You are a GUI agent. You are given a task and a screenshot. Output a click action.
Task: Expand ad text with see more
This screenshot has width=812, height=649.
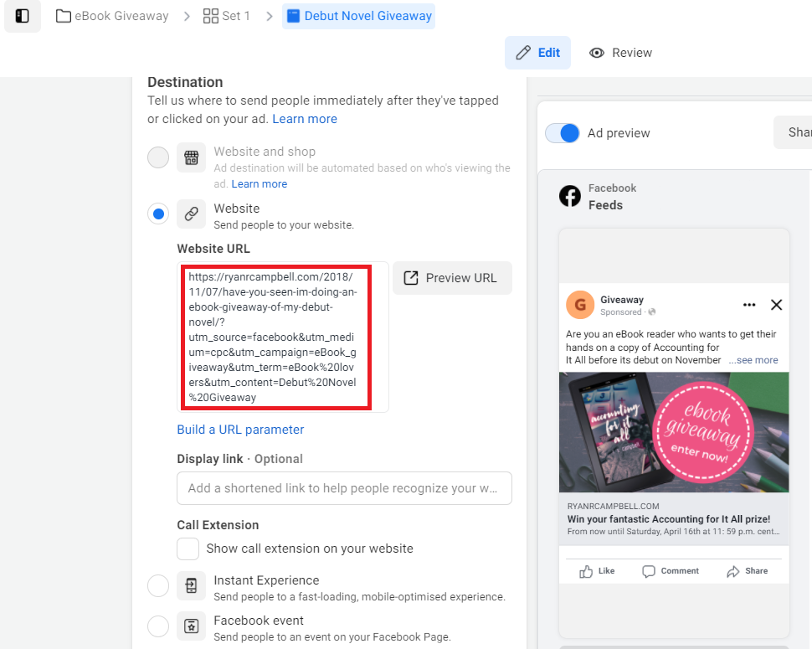[753, 360]
